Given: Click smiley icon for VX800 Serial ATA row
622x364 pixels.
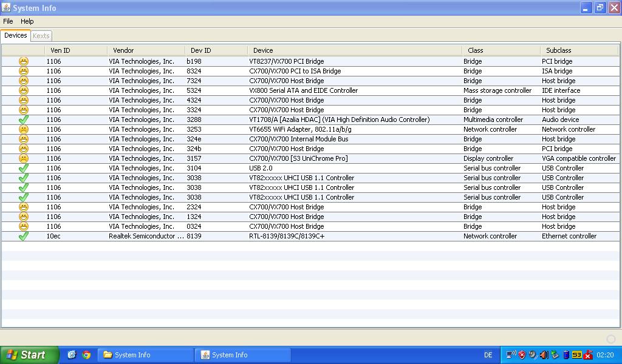Looking at the screenshot, I should click(24, 91).
